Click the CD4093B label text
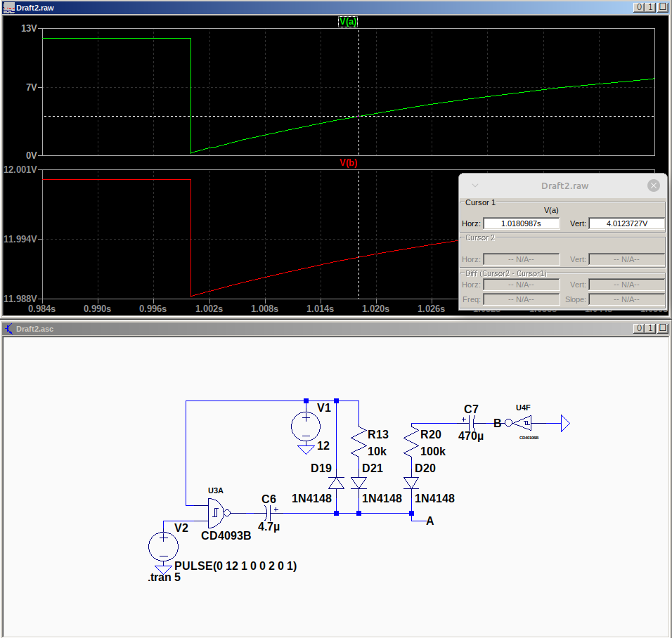This screenshot has height=638, width=672. pos(226,535)
